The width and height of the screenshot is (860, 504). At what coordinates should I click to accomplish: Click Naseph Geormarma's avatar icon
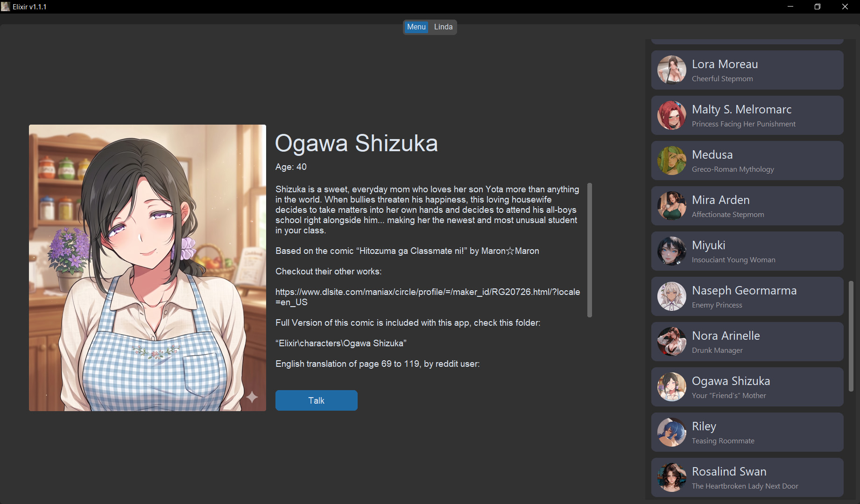click(671, 296)
